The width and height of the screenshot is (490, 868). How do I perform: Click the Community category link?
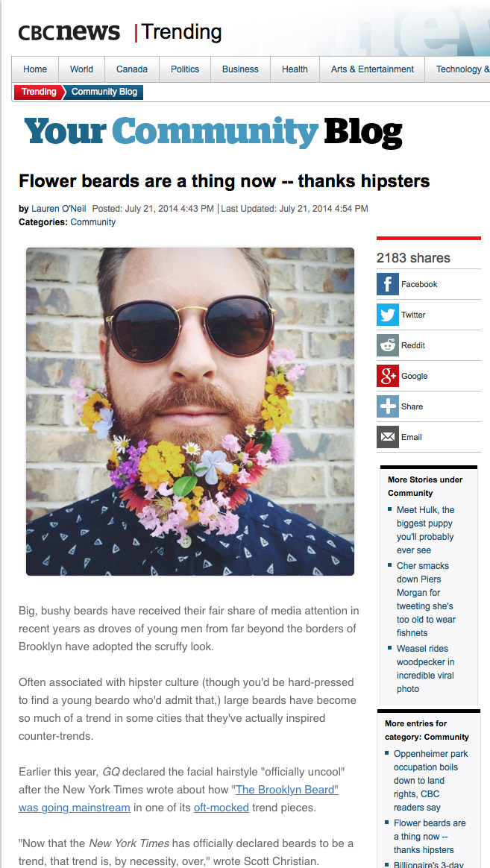(x=93, y=222)
